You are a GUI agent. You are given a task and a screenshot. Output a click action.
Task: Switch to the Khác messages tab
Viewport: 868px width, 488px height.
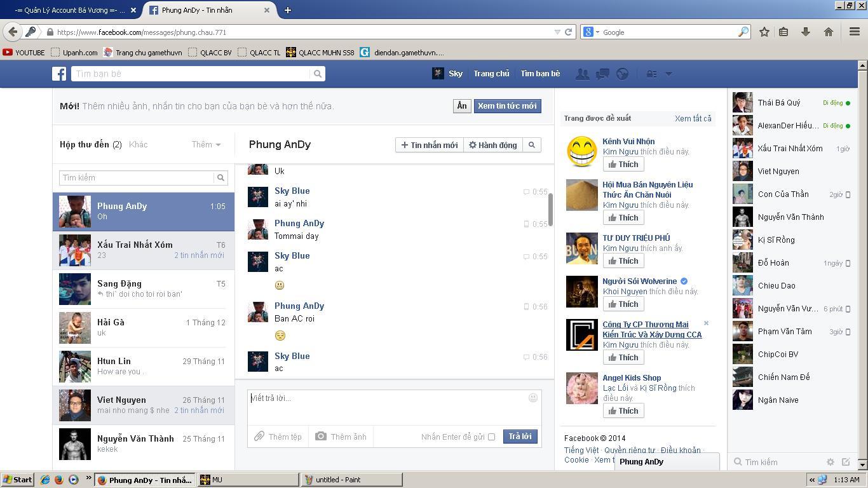coord(138,144)
